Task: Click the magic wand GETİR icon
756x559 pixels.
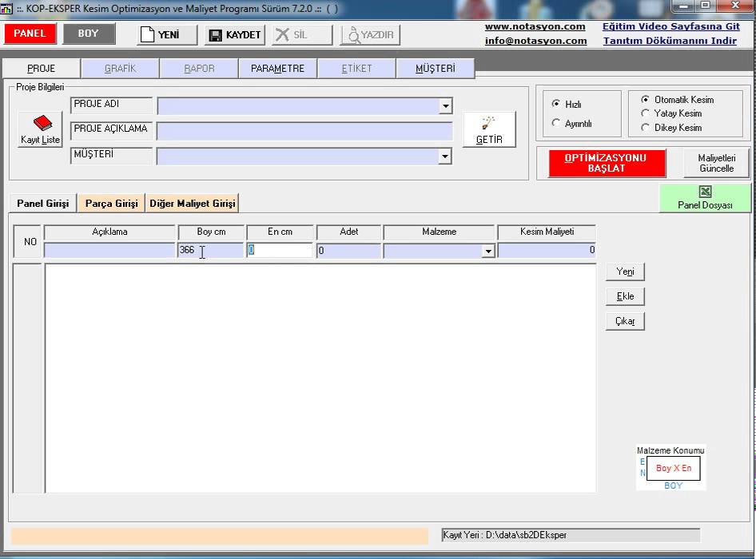Action: pyautogui.click(x=488, y=123)
